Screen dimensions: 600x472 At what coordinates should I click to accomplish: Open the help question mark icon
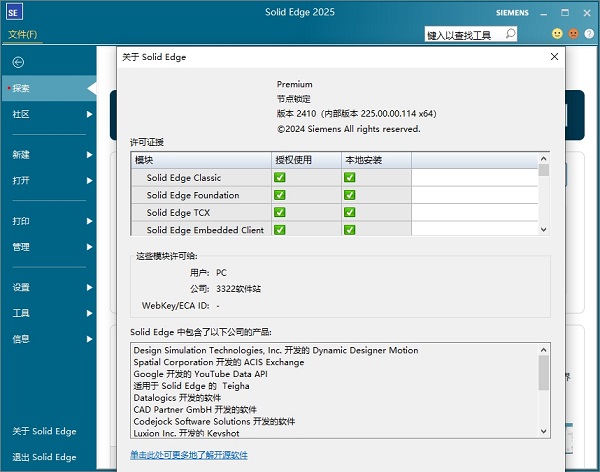point(589,34)
